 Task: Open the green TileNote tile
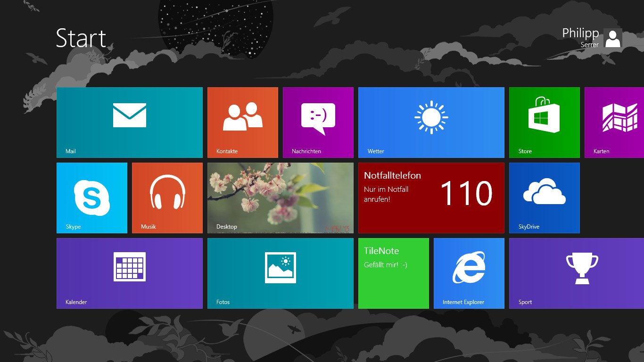pos(394,273)
